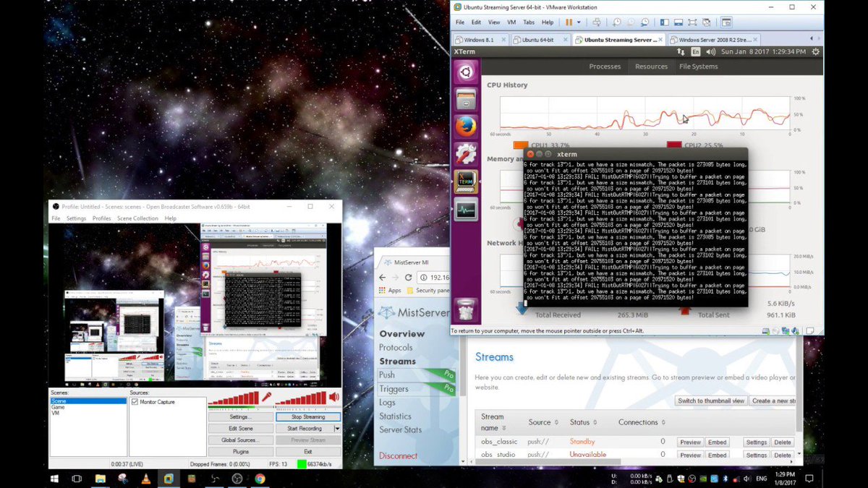Open the VM menu in VMware Workstation
This screenshot has width=868, height=488.
coord(511,22)
